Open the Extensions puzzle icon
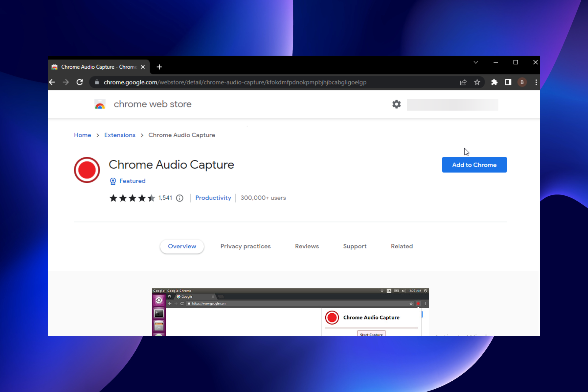Viewport: 588px width, 392px height. click(x=494, y=82)
